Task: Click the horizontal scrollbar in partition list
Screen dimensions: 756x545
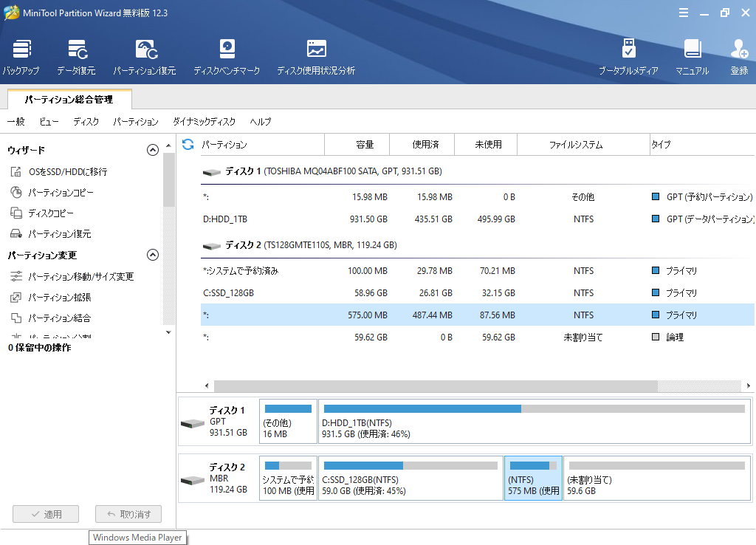Action: (x=436, y=385)
